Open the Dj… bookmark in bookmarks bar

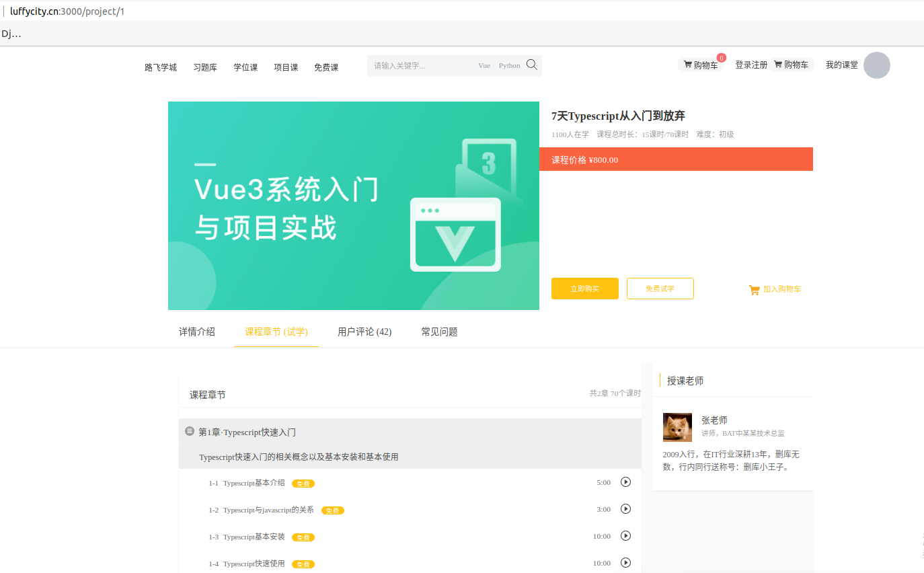point(11,34)
